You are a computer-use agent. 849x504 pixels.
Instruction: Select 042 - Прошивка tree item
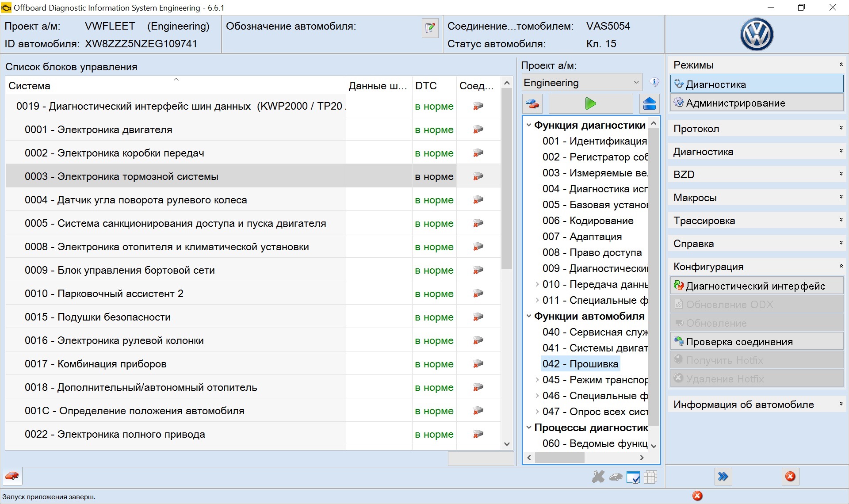[x=580, y=364]
